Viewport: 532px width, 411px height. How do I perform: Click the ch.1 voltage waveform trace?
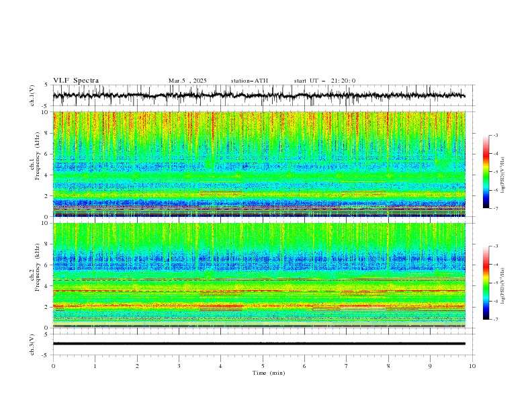259,95
